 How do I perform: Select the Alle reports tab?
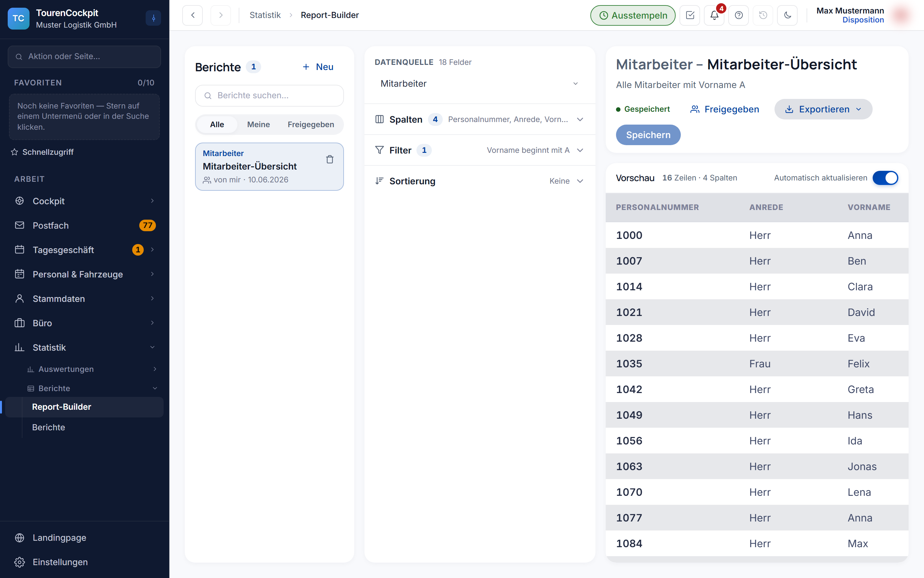click(x=217, y=125)
